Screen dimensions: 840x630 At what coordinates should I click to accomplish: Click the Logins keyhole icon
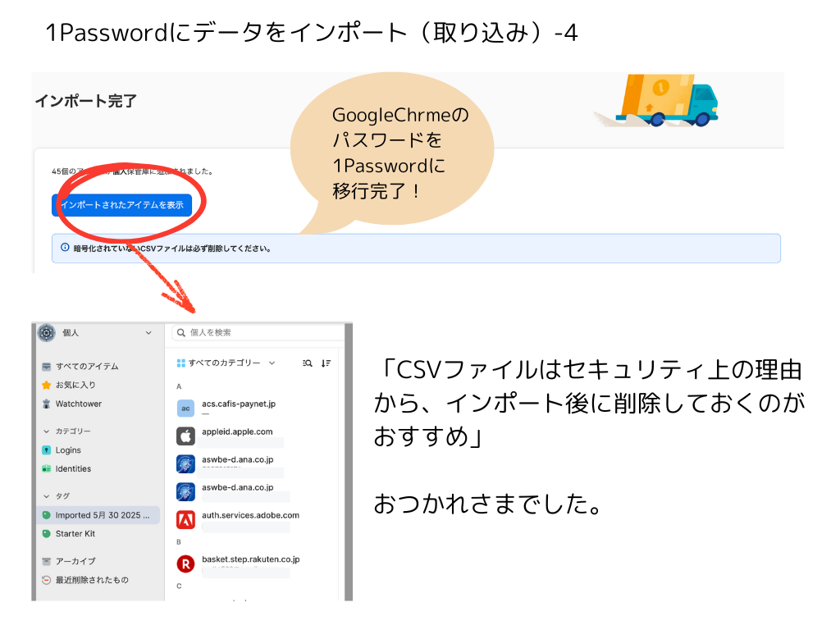click(x=47, y=450)
